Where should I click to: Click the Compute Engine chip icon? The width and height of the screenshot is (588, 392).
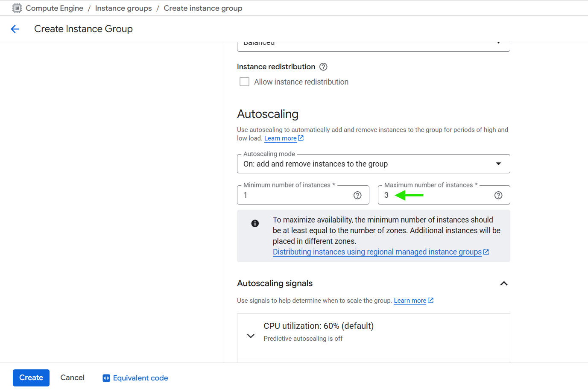click(x=17, y=8)
